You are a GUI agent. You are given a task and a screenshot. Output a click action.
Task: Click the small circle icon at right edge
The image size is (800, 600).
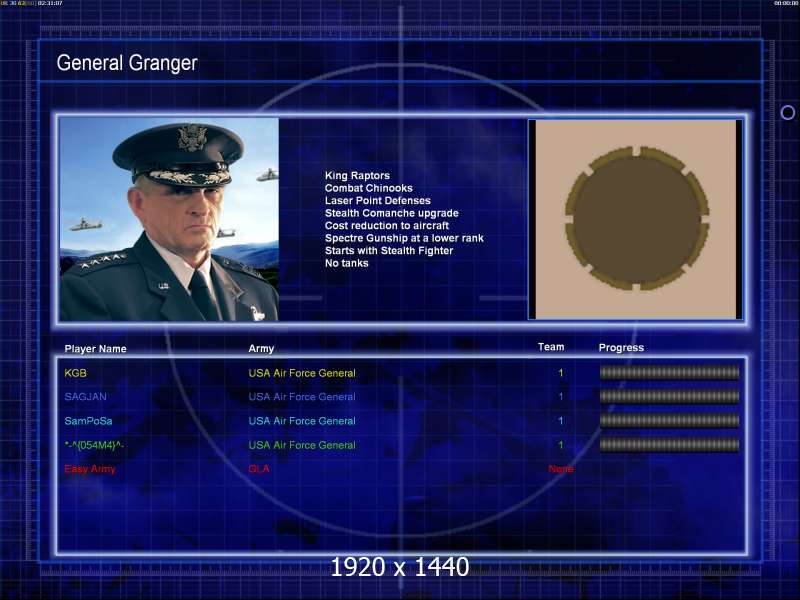pos(787,112)
